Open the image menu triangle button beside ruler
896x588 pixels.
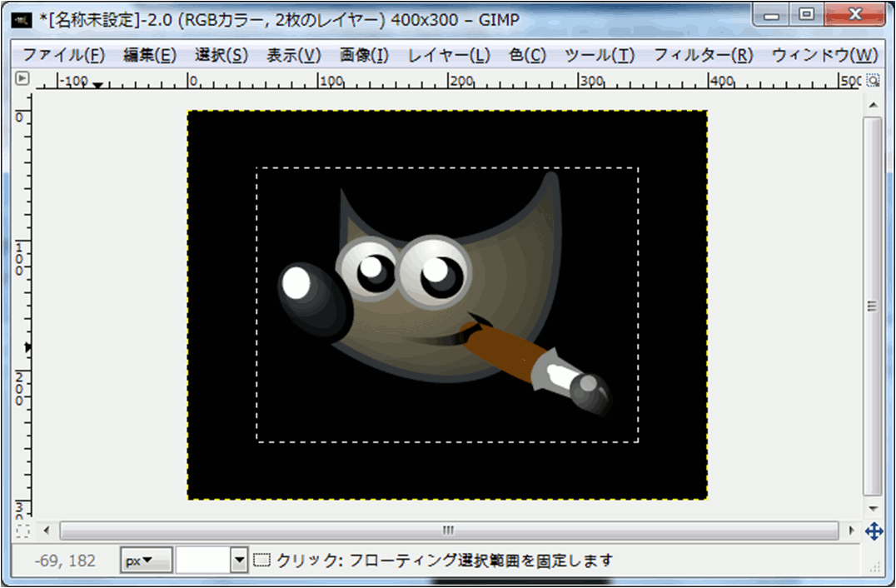(22, 79)
